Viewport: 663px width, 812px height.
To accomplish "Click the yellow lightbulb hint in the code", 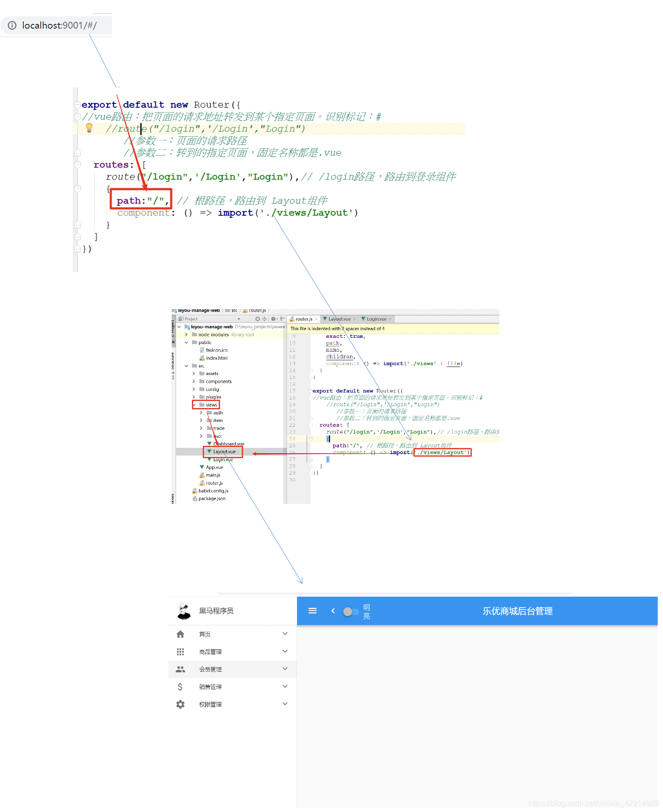I will (89, 127).
